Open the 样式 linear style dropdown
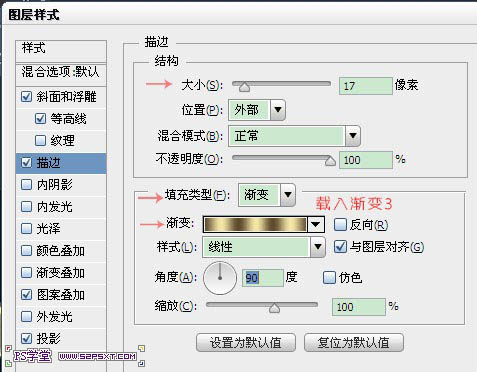Viewport: 477px width, 372px height. tap(318, 247)
